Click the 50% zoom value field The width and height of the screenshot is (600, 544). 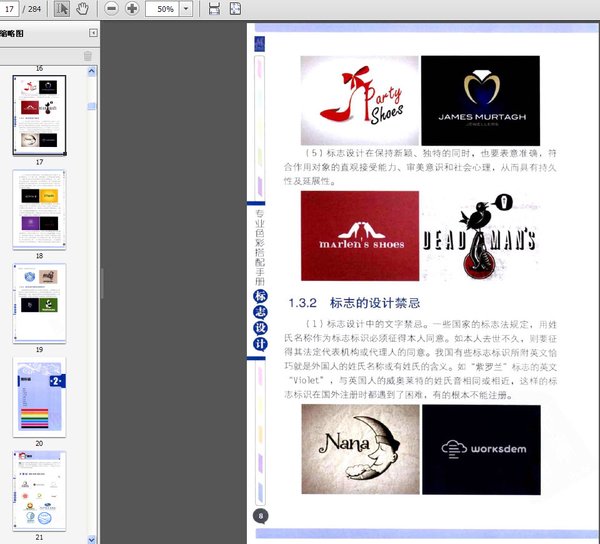pyautogui.click(x=163, y=9)
